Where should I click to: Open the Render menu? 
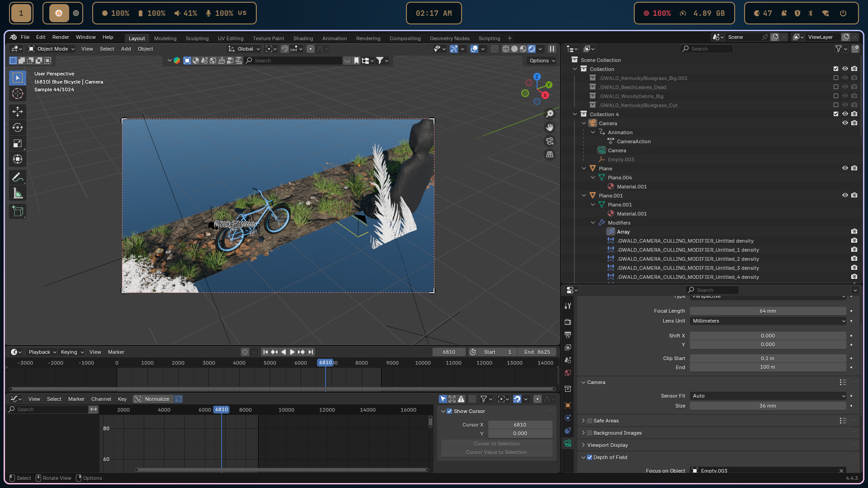click(x=61, y=37)
